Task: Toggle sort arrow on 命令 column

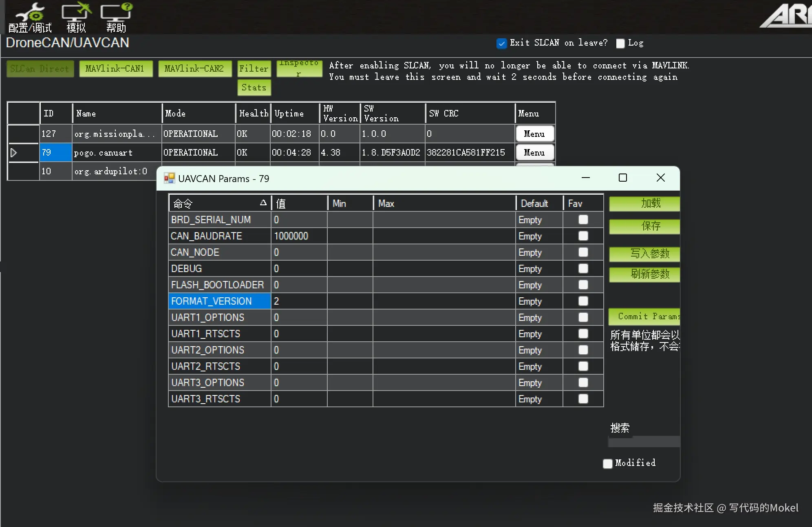Action: tap(263, 203)
